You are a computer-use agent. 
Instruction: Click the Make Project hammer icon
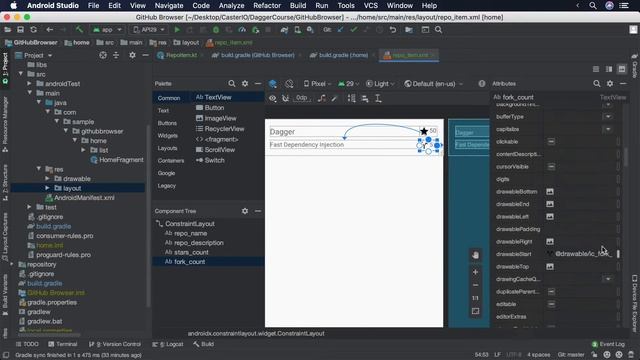click(79, 30)
